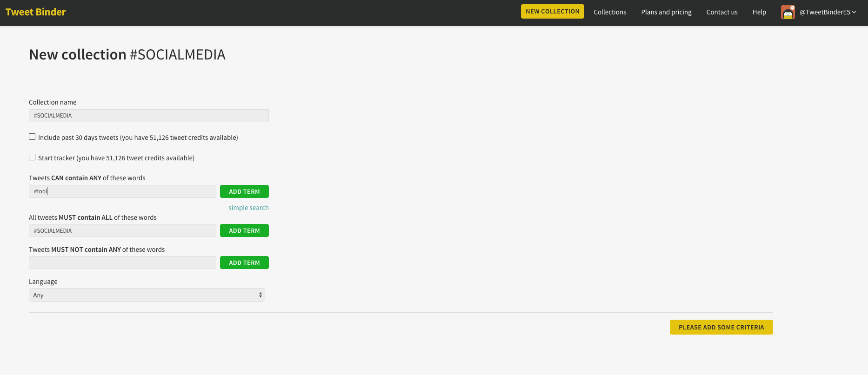Click the Language label
The image size is (868, 375).
coord(43,282)
